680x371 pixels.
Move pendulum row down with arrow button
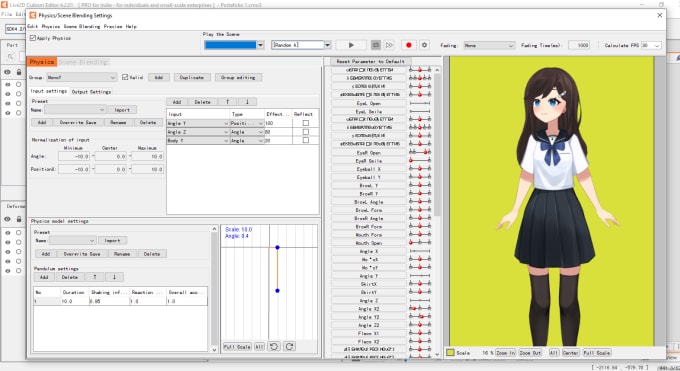(x=114, y=277)
